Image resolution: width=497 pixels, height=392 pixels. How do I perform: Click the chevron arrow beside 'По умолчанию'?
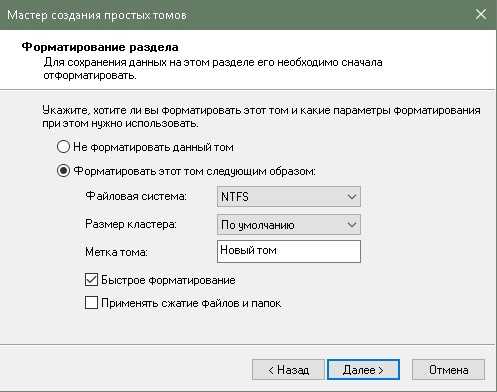coord(351,225)
